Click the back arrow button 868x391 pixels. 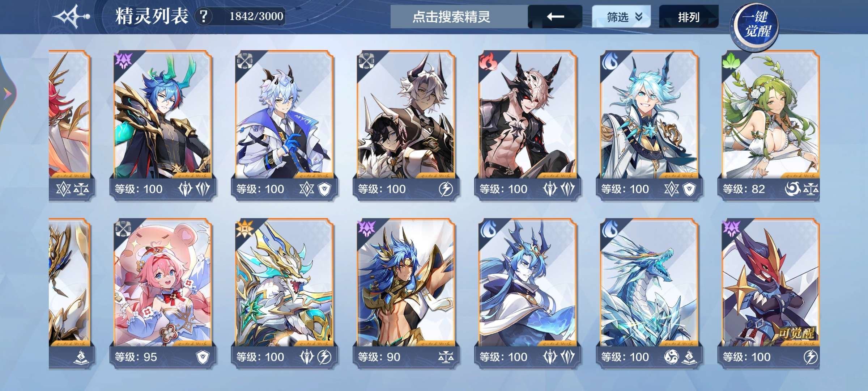click(555, 17)
